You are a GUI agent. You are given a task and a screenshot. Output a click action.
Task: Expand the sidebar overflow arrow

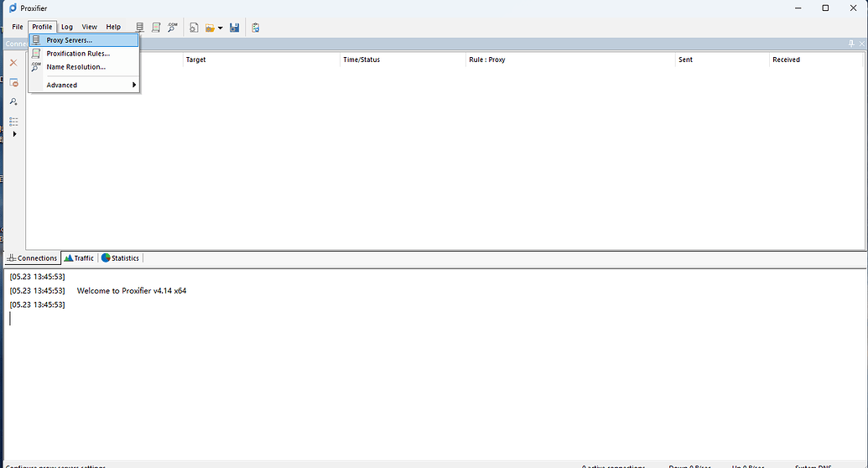(x=14, y=134)
